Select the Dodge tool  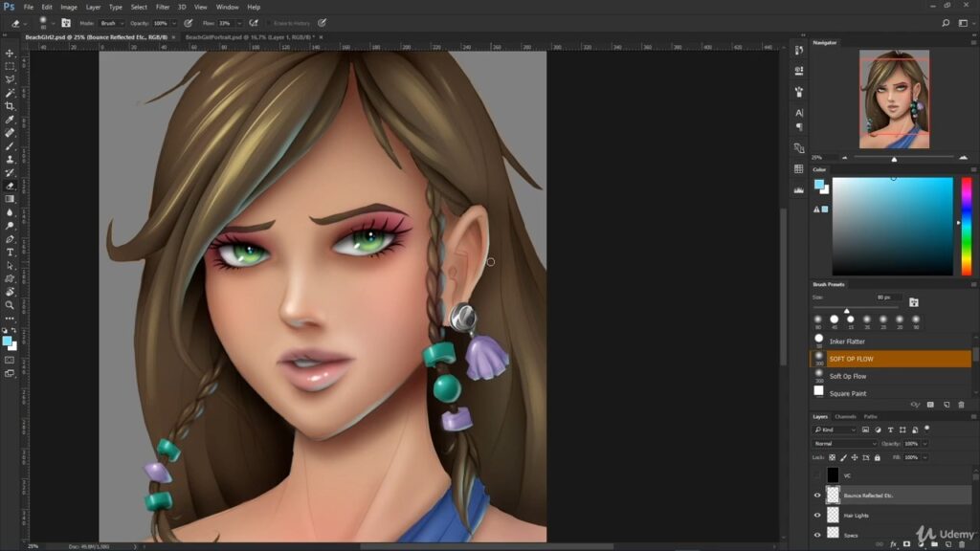tap(10, 226)
